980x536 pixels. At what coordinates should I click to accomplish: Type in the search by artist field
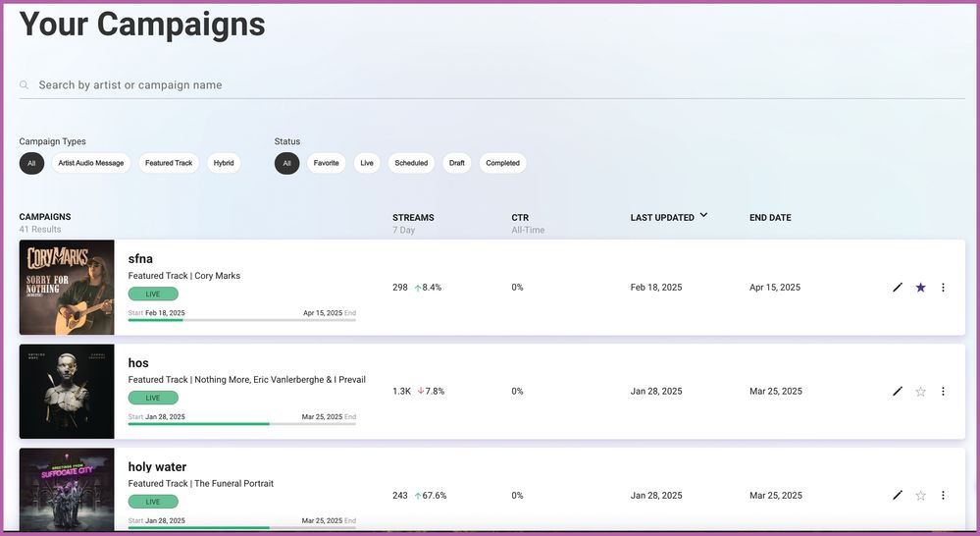click(490, 85)
